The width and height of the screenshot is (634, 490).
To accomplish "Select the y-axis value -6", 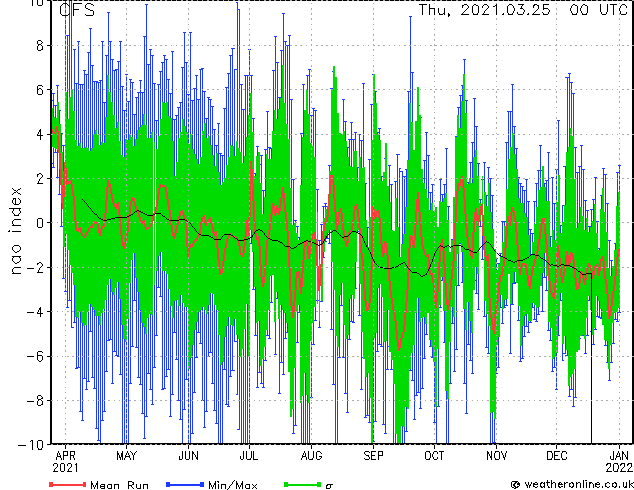I will click(35, 356).
